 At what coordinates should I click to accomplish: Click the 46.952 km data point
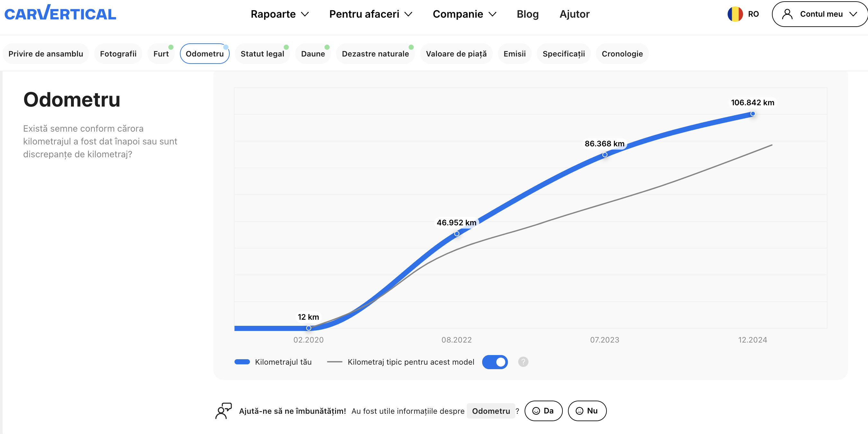tap(456, 234)
